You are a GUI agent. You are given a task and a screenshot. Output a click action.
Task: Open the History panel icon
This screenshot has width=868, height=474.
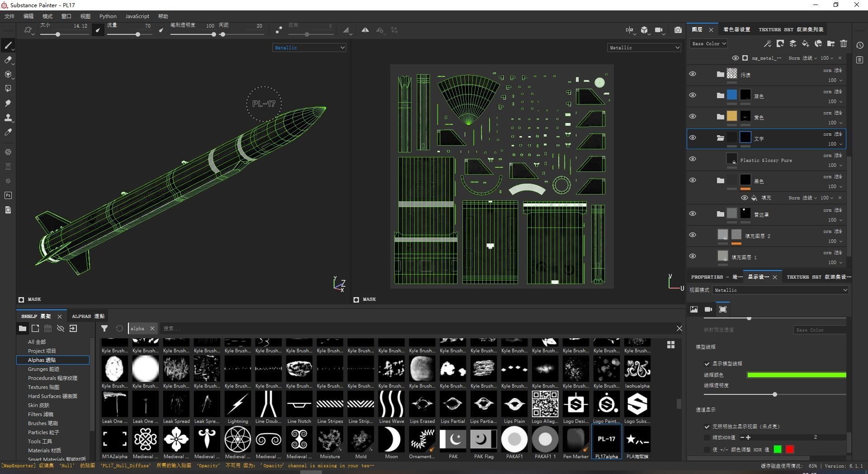pos(860,45)
